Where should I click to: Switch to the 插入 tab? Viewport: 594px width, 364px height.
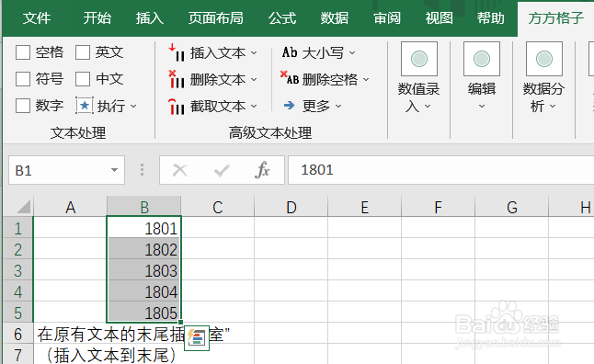click(150, 17)
